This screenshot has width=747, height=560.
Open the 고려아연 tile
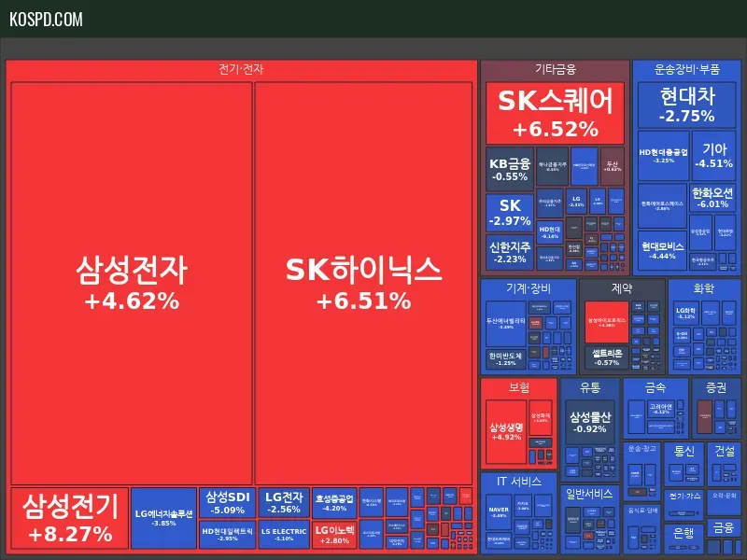pyautogui.click(x=661, y=409)
